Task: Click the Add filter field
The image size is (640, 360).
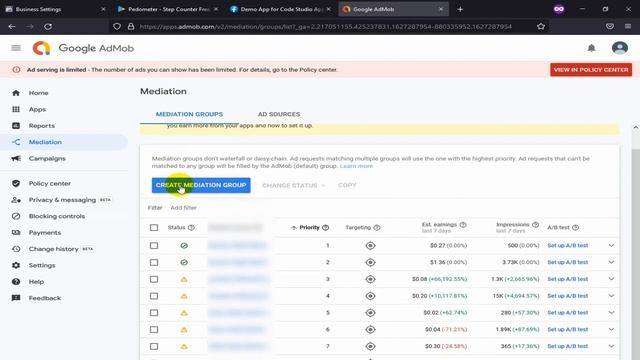Action: 184,208
